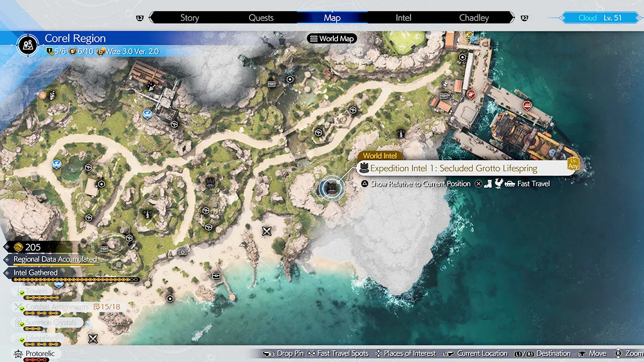Toggle the Combat Assignments filter
The image size is (644, 362).
57,307
